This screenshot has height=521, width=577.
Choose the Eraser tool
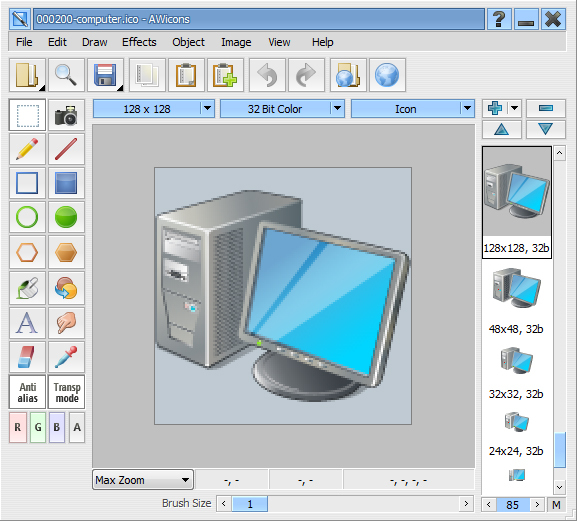[x=27, y=357]
